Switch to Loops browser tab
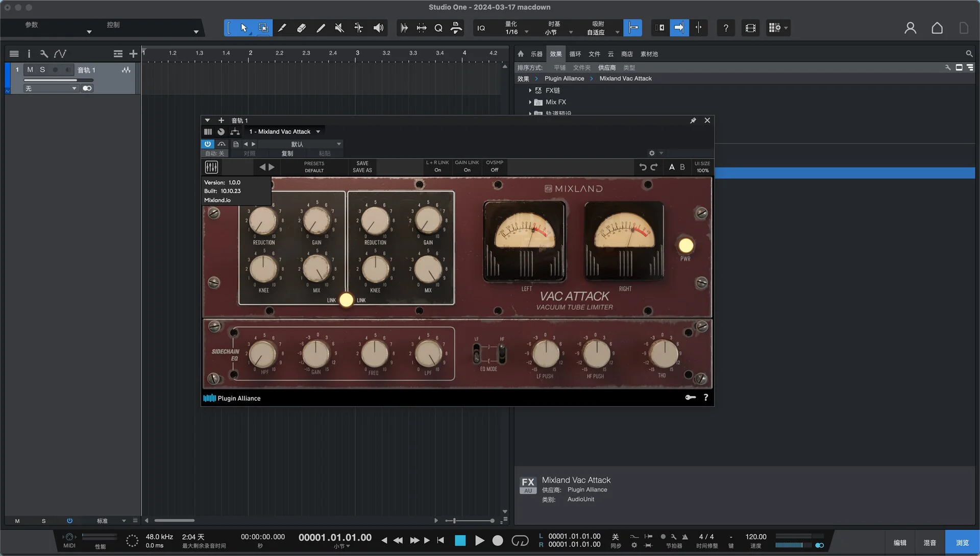This screenshot has width=980, height=556. pos(575,54)
